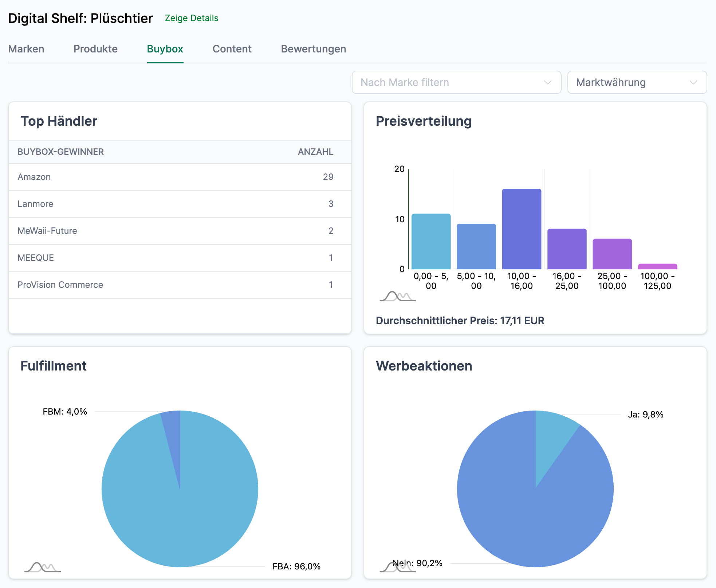Click chevron arrow in Marktwährung selector
The image size is (716, 588).
(693, 82)
